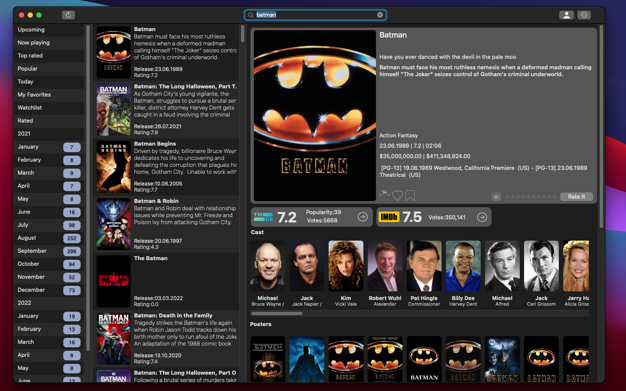Select September 2021 with 296 releases
The height and width of the screenshot is (391, 626).
49,251
